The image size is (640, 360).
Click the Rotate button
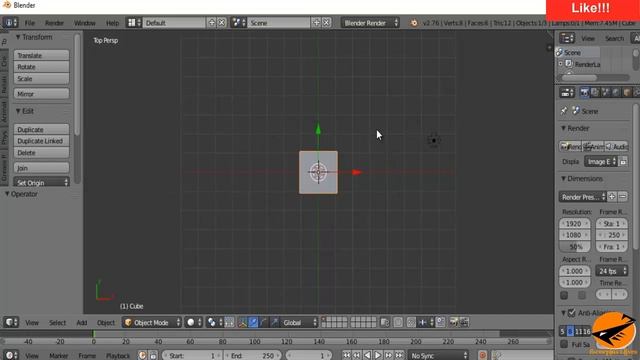pyautogui.click(x=41, y=67)
